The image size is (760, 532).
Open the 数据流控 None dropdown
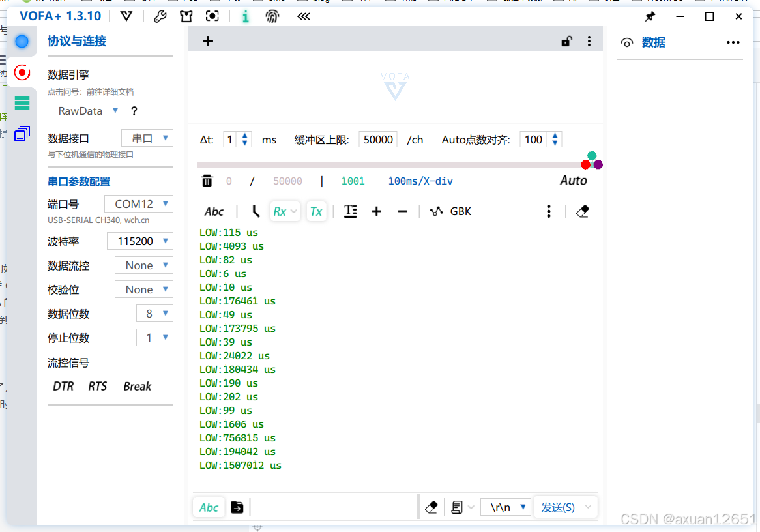[144, 266]
